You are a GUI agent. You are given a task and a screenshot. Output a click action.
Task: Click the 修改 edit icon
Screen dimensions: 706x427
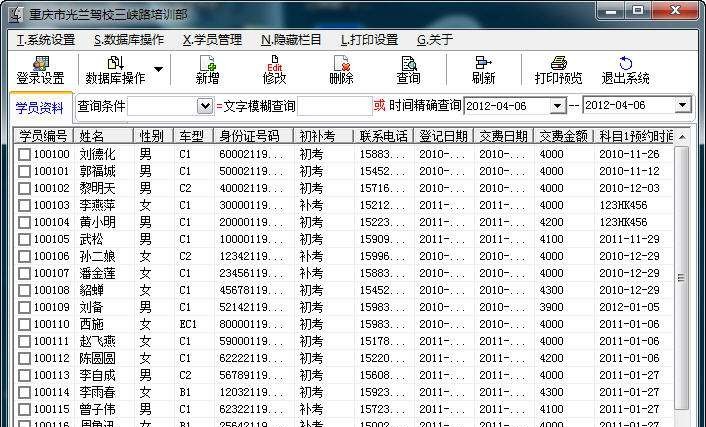[274, 70]
